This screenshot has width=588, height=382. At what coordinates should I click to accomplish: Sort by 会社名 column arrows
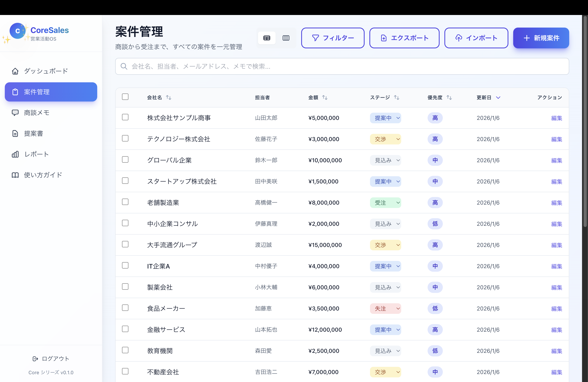tap(168, 97)
